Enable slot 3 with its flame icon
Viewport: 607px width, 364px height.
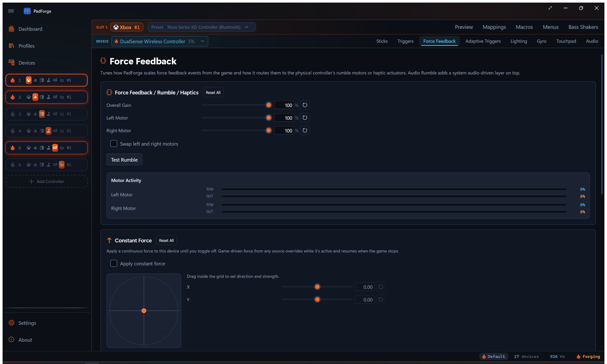tap(13, 114)
